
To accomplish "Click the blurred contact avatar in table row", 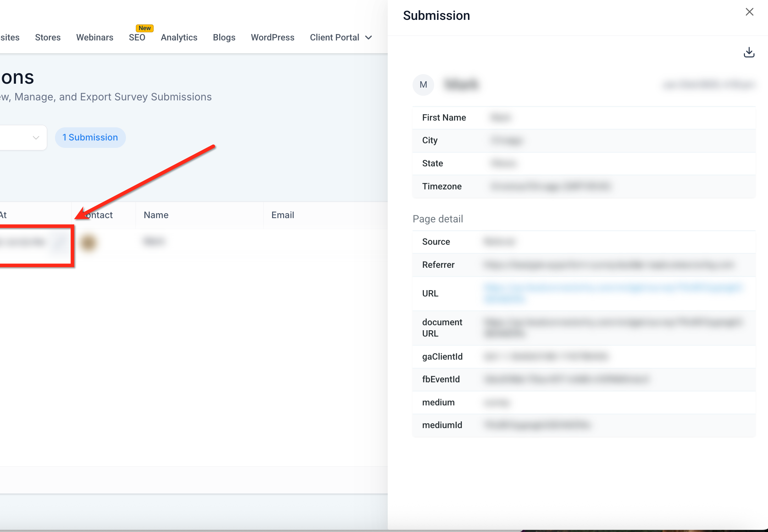I will coord(88,243).
